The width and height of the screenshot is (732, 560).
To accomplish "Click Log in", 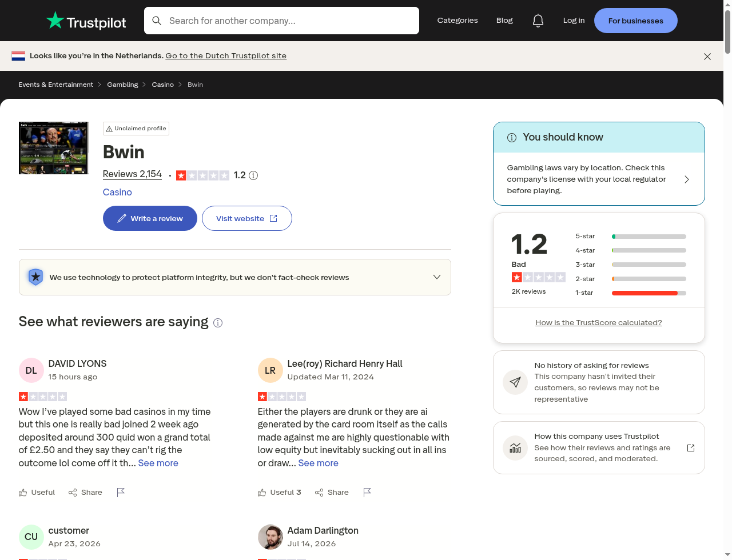I will click(x=574, y=21).
